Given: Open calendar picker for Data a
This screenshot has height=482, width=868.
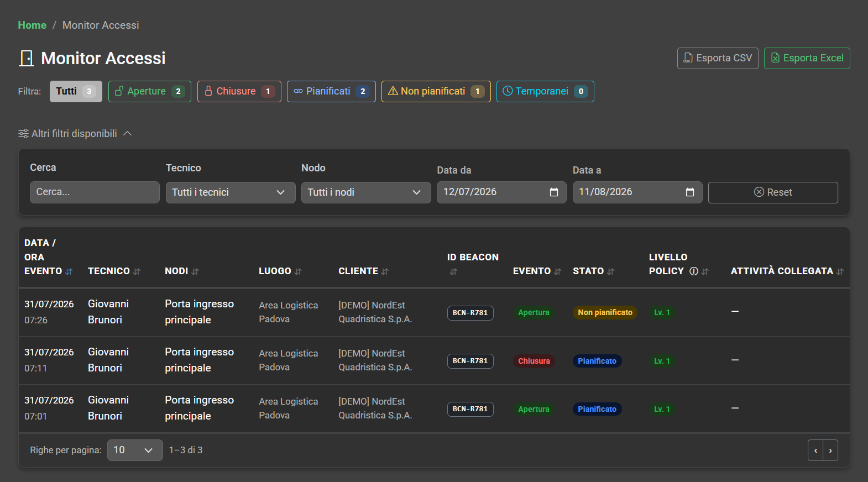Looking at the screenshot, I should click(690, 192).
